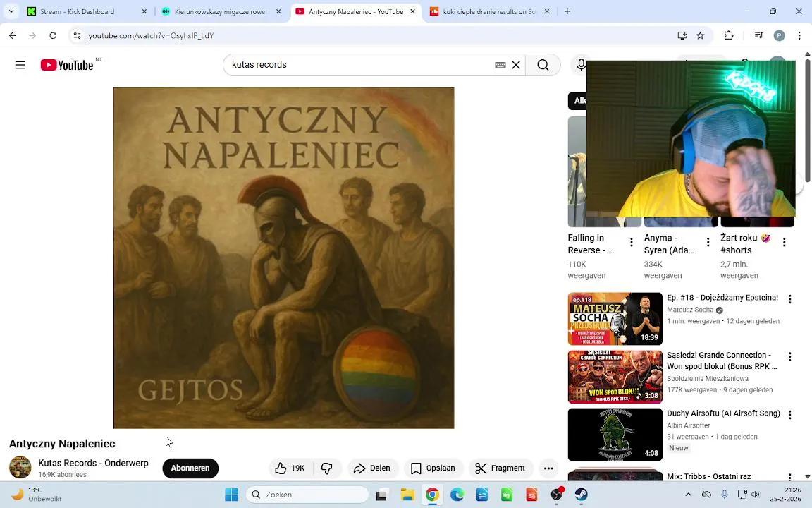Open Chrome extensions puzzle icon

click(729, 35)
